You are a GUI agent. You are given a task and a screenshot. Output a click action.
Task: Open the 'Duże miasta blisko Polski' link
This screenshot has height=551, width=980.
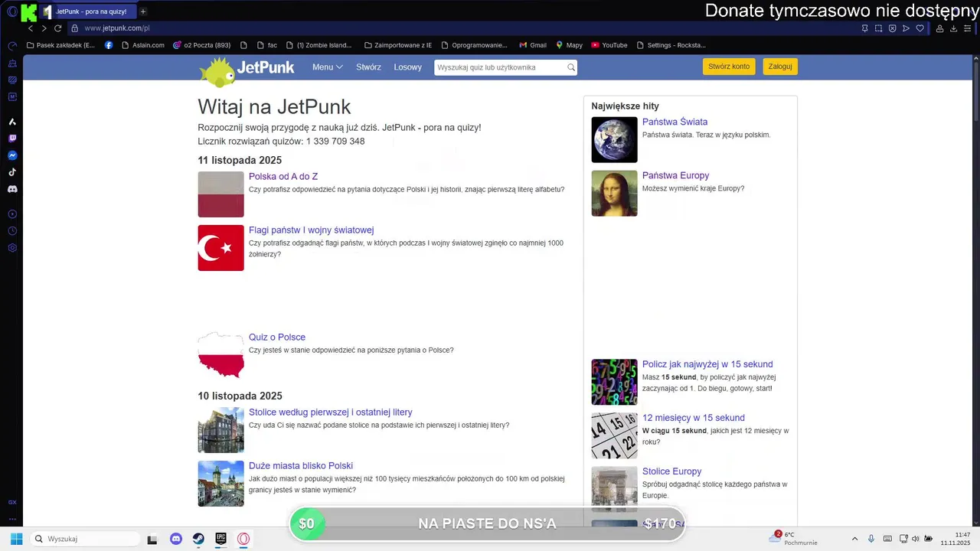point(301,466)
